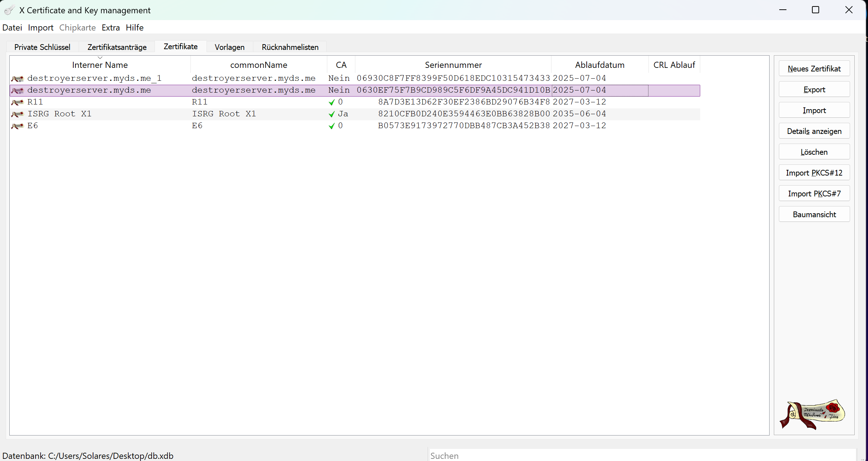The height and width of the screenshot is (461, 868).
Task: Click certificate icon beside ISRG Root X1
Action: tap(17, 114)
